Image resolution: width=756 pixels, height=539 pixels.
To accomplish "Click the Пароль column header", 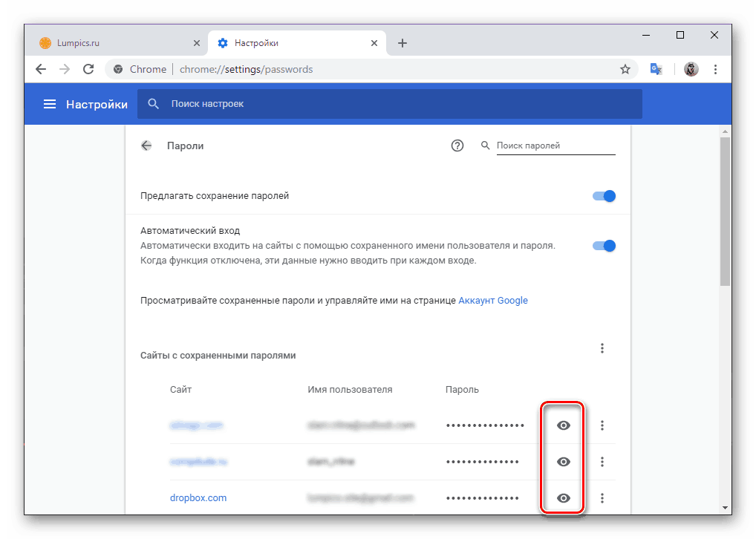I will pos(462,390).
